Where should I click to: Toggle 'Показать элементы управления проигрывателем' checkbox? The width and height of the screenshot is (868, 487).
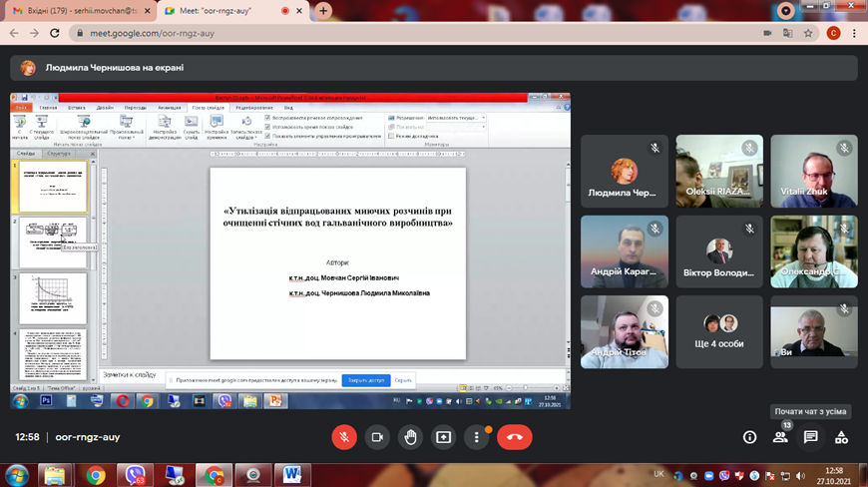pos(268,136)
